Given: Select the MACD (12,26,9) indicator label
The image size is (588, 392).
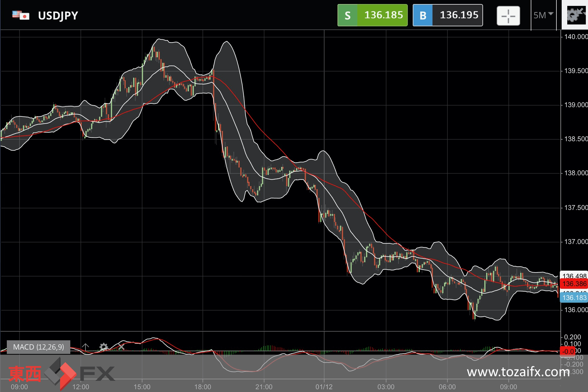Looking at the screenshot, I should point(39,347).
